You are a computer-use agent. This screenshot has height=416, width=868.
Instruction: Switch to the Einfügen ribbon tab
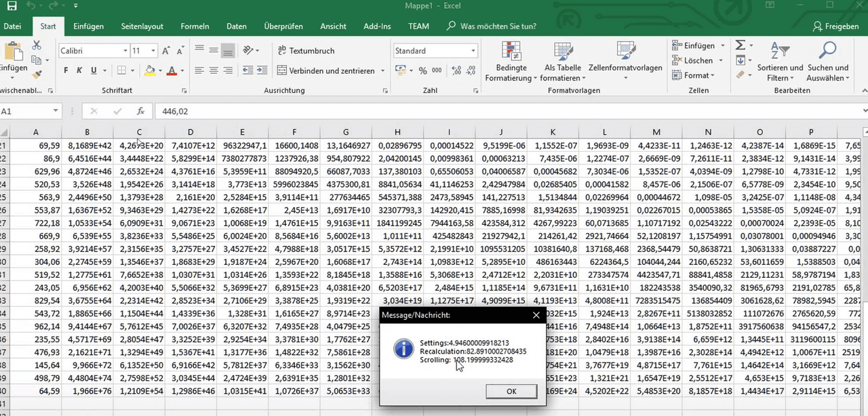coord(88,26)
